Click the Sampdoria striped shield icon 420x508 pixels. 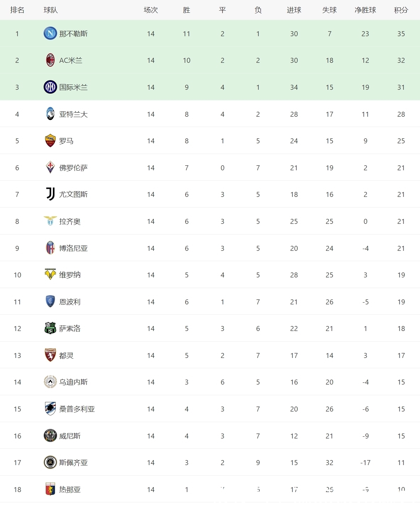[x=50, y=409]
